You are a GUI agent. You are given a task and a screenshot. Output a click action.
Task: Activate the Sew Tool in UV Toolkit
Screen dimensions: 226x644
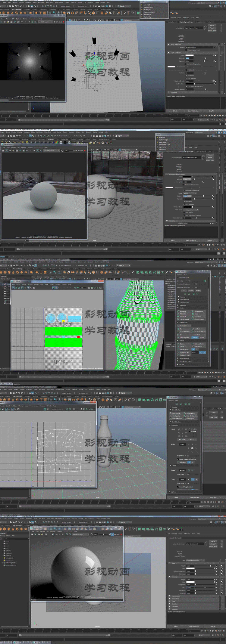point(199,335)
